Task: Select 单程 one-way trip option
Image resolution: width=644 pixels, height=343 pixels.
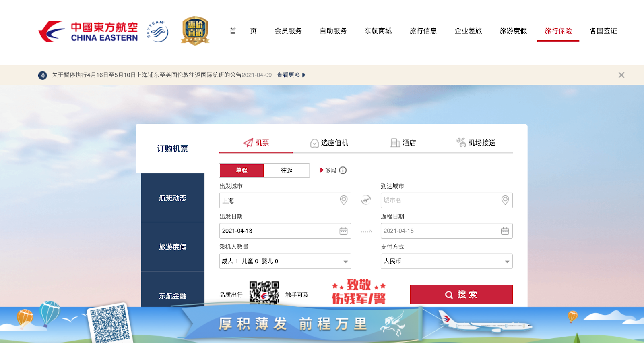Action: coord(242,170)
